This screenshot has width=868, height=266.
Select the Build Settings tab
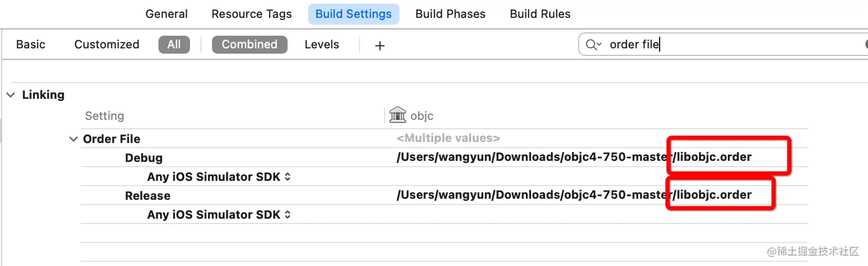[354, 14]
